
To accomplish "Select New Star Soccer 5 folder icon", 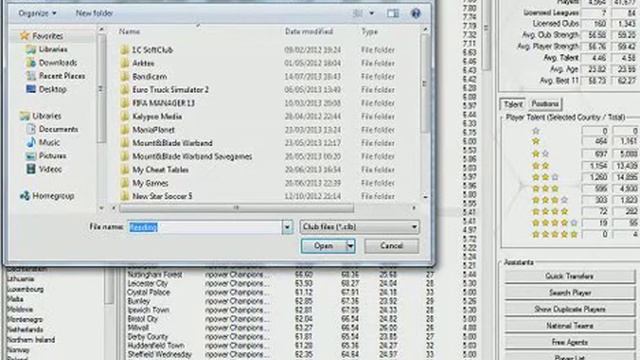I will (x=125, y=196).
